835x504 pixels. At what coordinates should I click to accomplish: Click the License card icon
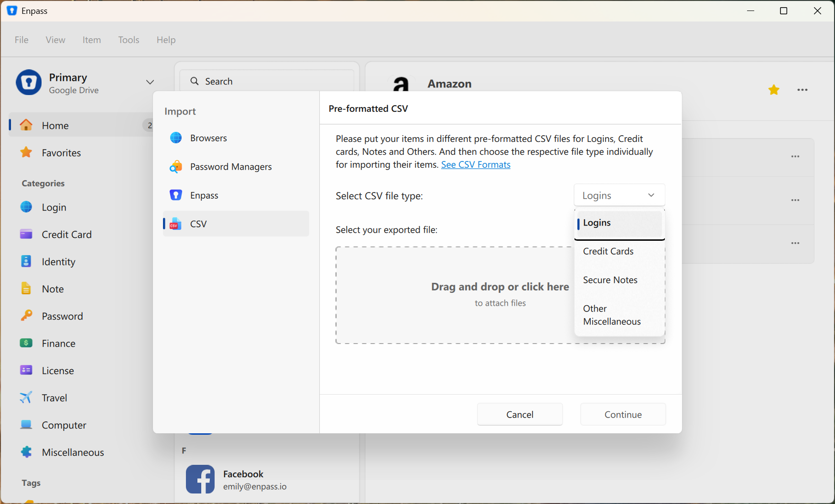[x=26, y=370]
